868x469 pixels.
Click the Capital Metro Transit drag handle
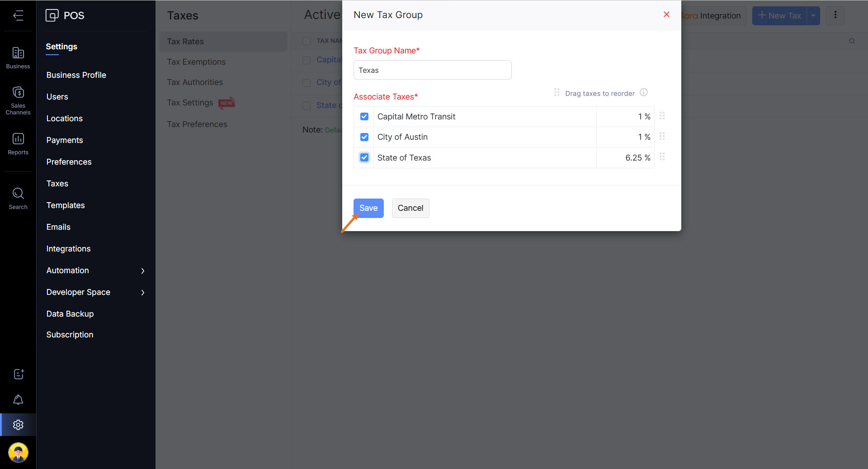[x=662, y=116]
